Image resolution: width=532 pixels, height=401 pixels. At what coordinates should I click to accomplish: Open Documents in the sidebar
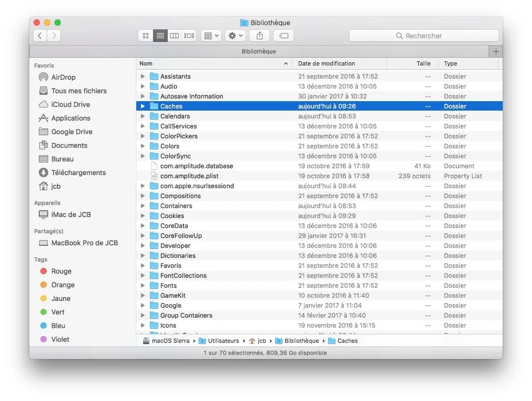(x=63, y=145)
